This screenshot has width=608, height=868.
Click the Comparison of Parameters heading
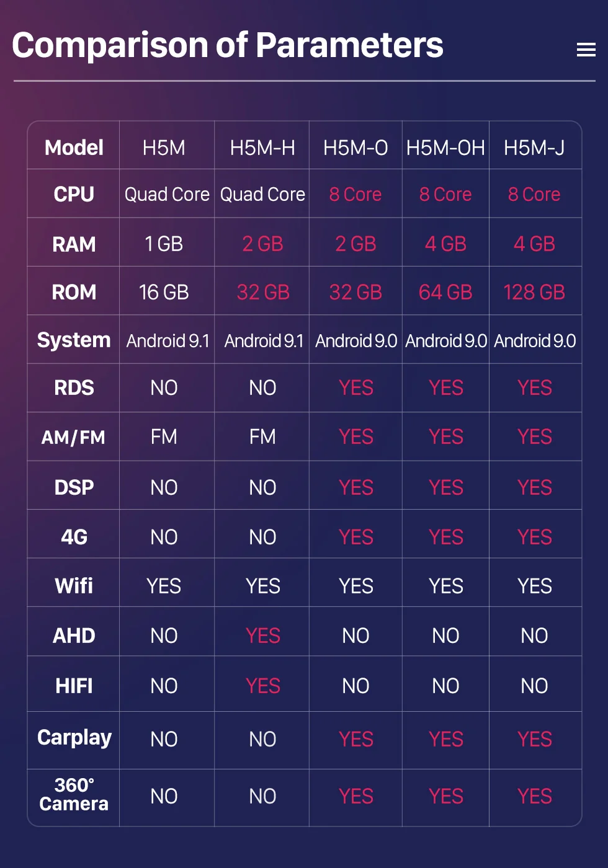(228, 45)
